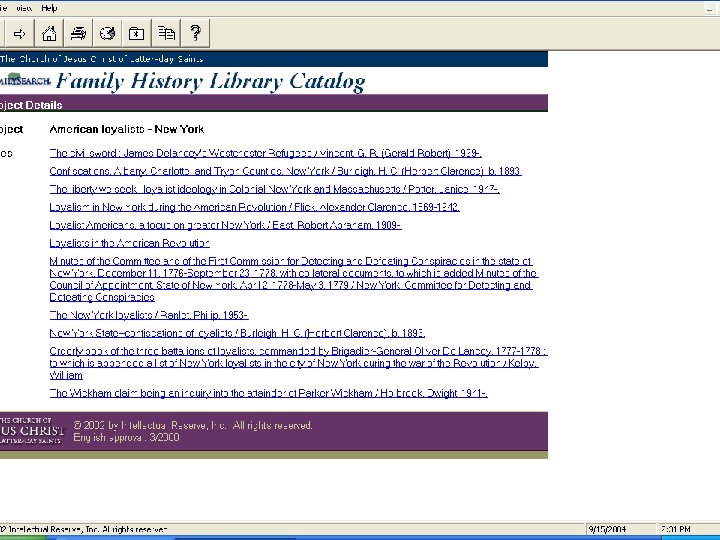Open Orderly book of three battalions link
Image resolution: width=720 pixels, height=540 pixels.
[x=298, y=363]
